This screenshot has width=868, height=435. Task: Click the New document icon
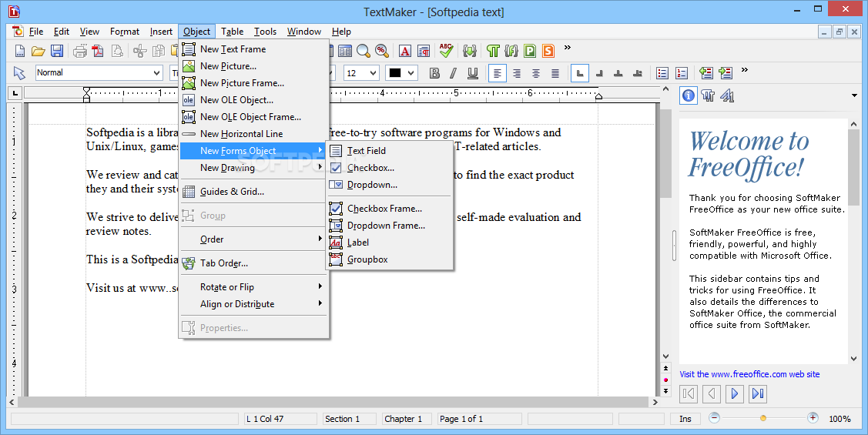[20, 52]
